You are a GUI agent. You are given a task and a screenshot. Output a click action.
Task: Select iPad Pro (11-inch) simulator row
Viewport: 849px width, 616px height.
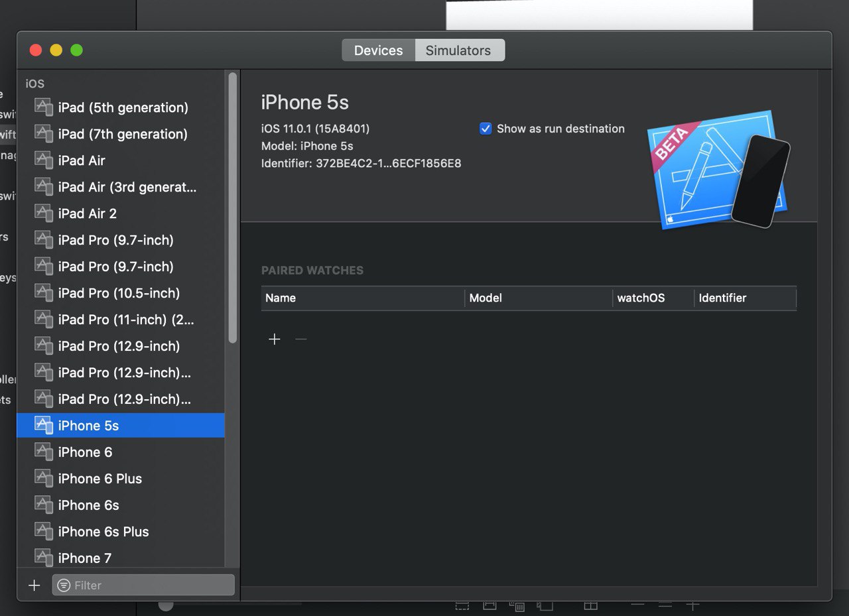pyautogui.click(x=121, y=320)
